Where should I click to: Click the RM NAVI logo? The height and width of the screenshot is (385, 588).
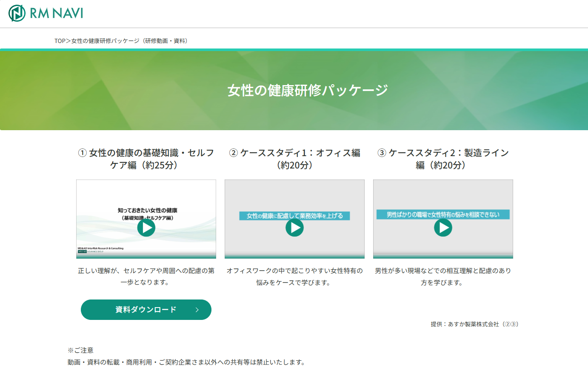tap(46, 13)
